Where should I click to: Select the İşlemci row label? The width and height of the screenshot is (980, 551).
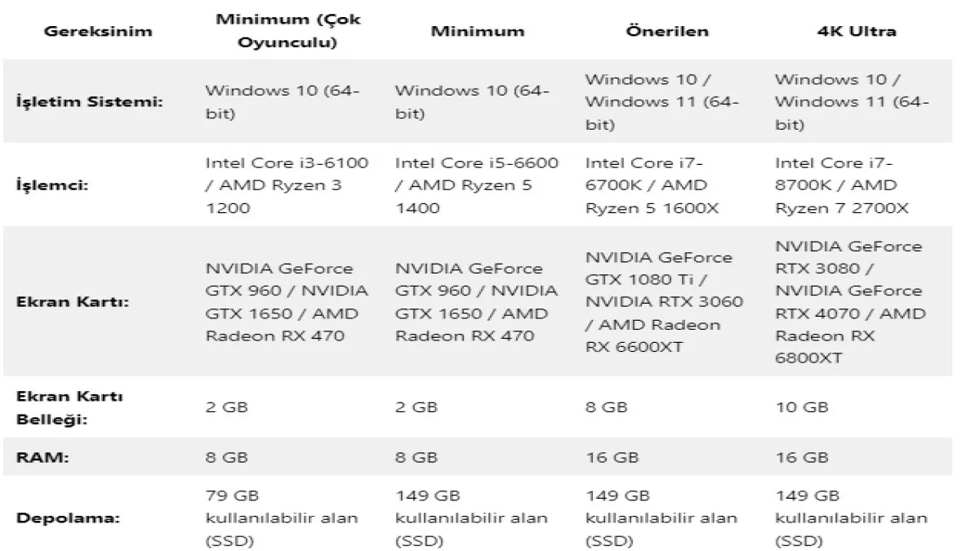(52, 185)
